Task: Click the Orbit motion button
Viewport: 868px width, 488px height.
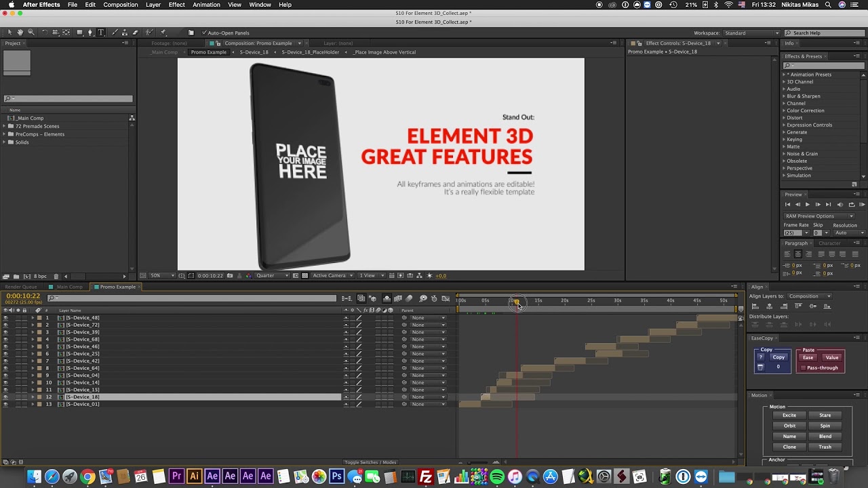Action: coord(789,426)
